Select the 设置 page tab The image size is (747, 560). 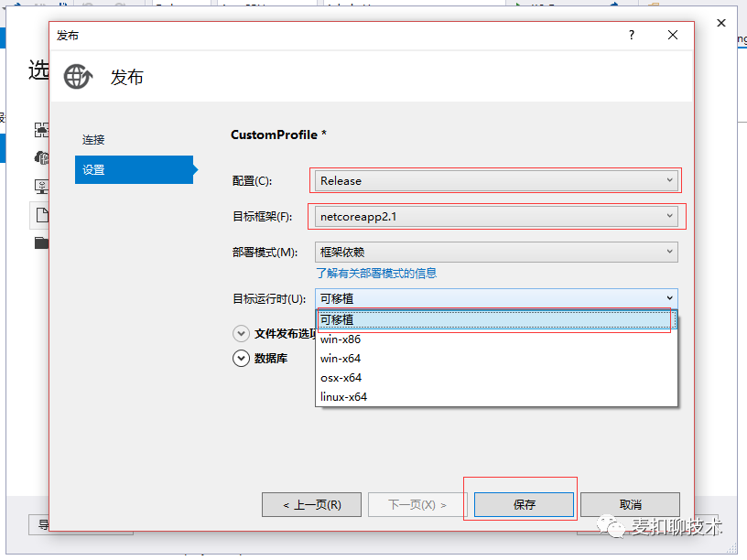(x=135, y=169)
